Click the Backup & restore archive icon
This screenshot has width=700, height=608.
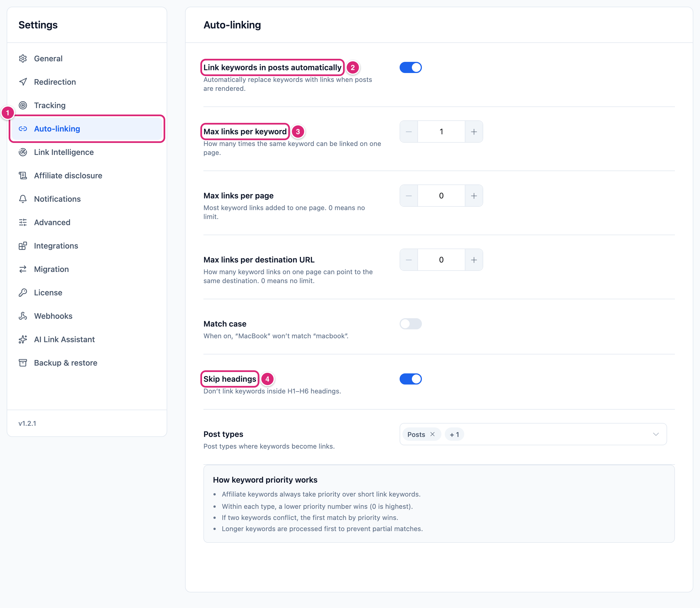[x=23, y=363]
